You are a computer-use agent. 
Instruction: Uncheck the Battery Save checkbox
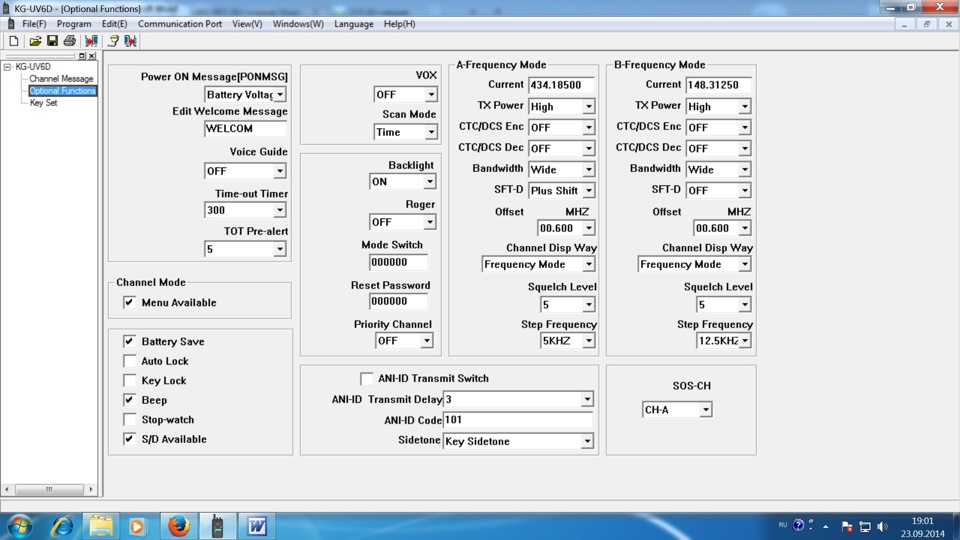tap(129, 341)
